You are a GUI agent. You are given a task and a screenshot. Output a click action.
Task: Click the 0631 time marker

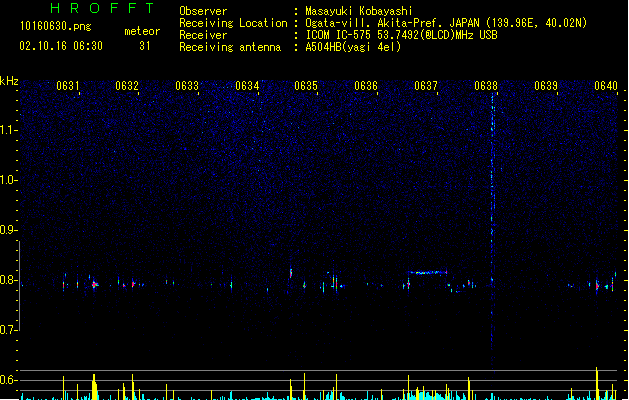click(x=67, y=86)
